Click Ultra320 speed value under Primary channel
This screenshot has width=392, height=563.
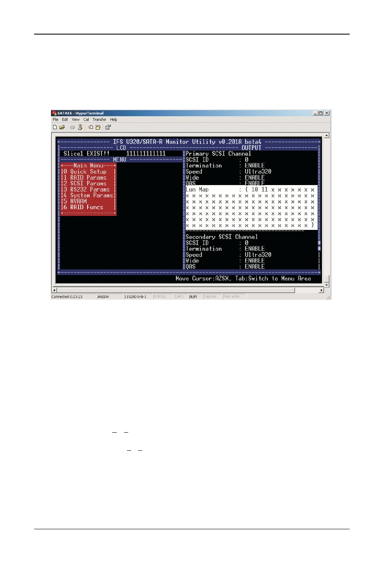pyautogui.click(x=258, y=171)
